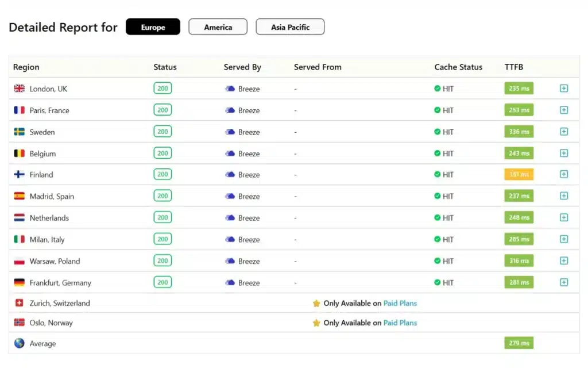The height and width of the screenshot is (368, 588).
Task: Click the Belgium flag icon
Action: point(19,153)
